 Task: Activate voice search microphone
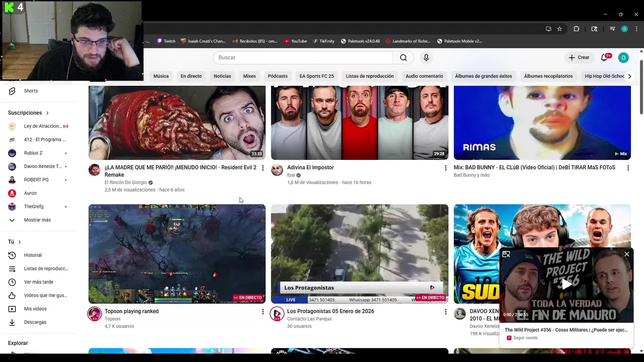click(x=426, y=58)
